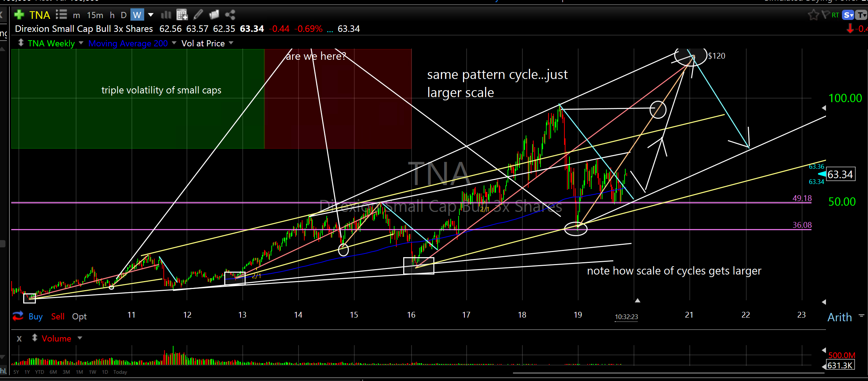
Task: Switch to the 15m timeframe
Action: (x=95, y=15)
